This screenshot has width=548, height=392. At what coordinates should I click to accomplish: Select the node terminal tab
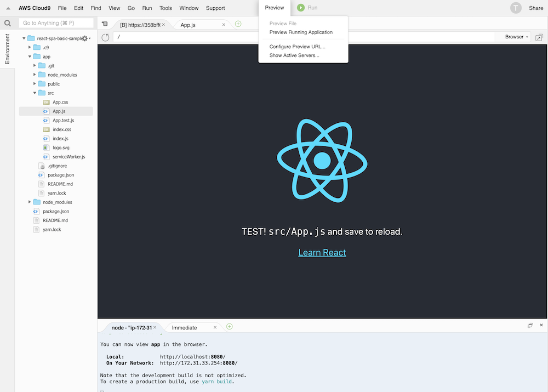click(133, 328)
